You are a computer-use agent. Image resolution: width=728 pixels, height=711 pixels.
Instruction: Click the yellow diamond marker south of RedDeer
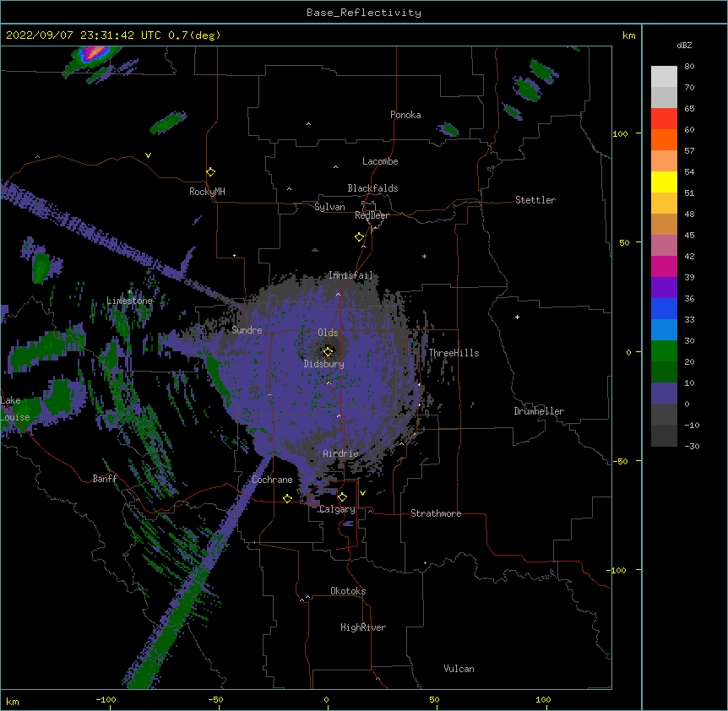[x=359, y=237]
